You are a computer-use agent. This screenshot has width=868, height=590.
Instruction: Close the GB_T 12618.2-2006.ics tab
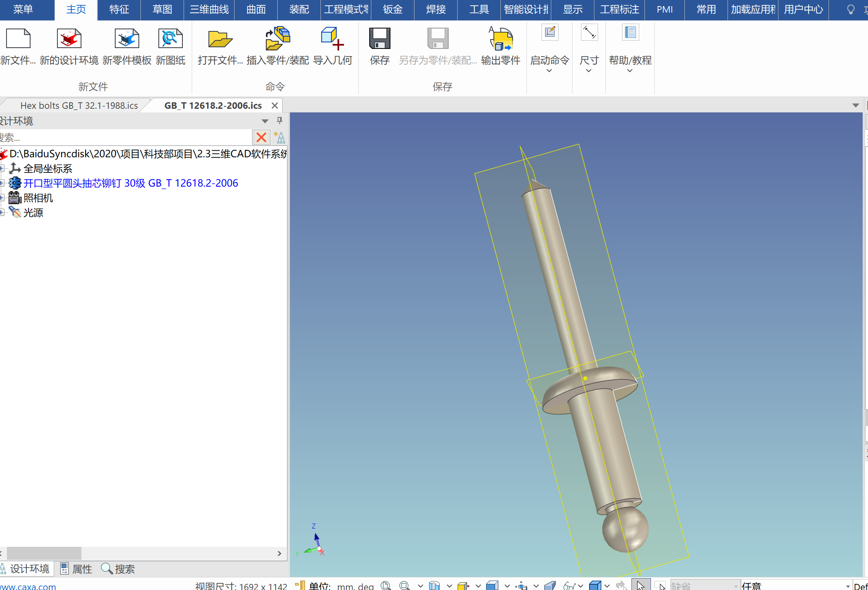tap(275, 106)
